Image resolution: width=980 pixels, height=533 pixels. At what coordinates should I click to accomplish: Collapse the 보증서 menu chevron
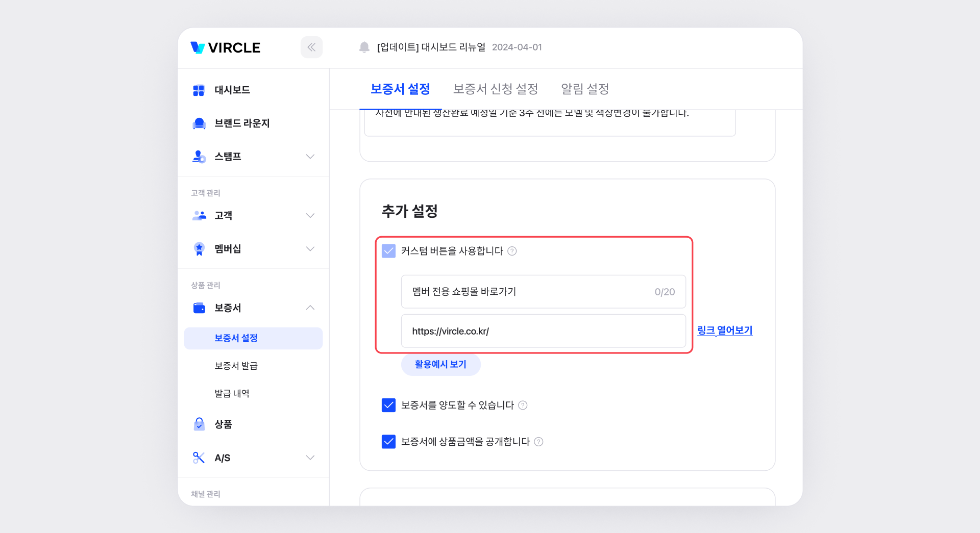pos(310,308)
